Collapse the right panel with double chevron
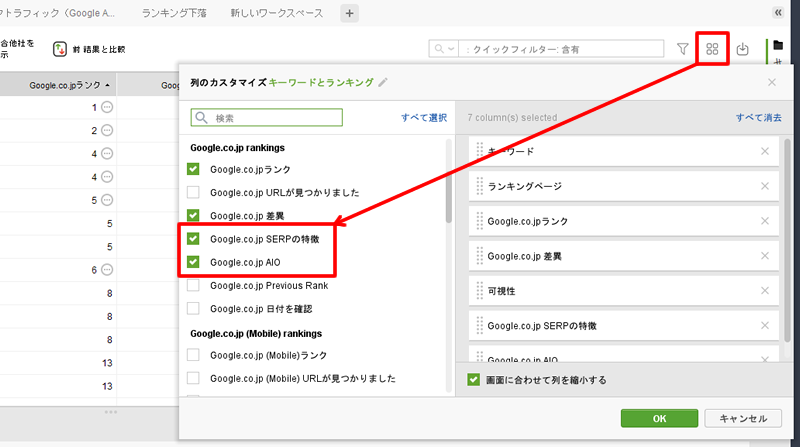The width and height of the screenshot is (800, 447). 778,13
